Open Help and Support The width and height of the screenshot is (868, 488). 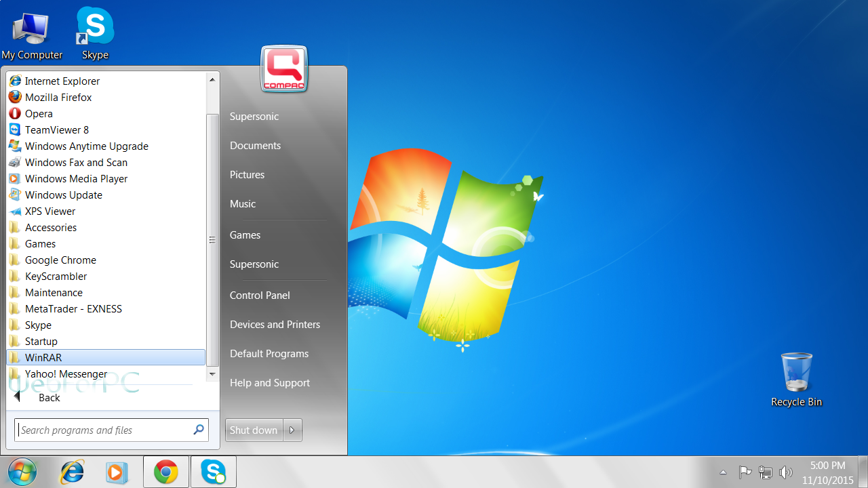(x=269, y=382)
